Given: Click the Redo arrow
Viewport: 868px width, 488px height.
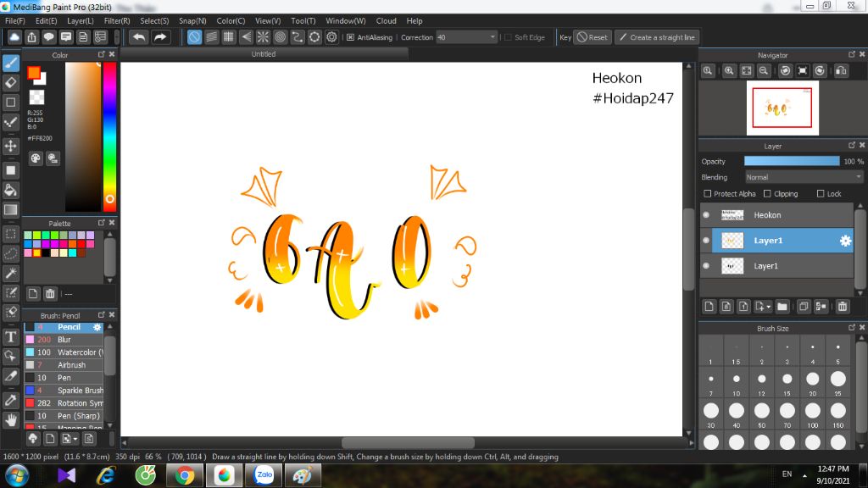Looking at the screenshot, I should coord(160,37).
